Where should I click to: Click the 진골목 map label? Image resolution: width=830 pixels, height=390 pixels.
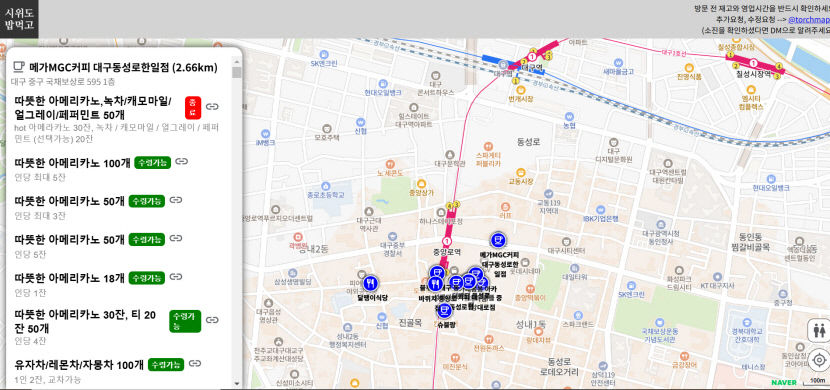pos(410,322)
